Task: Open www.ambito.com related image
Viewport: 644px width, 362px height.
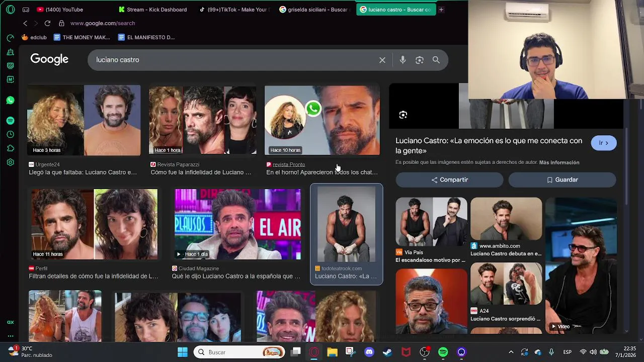Action: pos(506,227)
